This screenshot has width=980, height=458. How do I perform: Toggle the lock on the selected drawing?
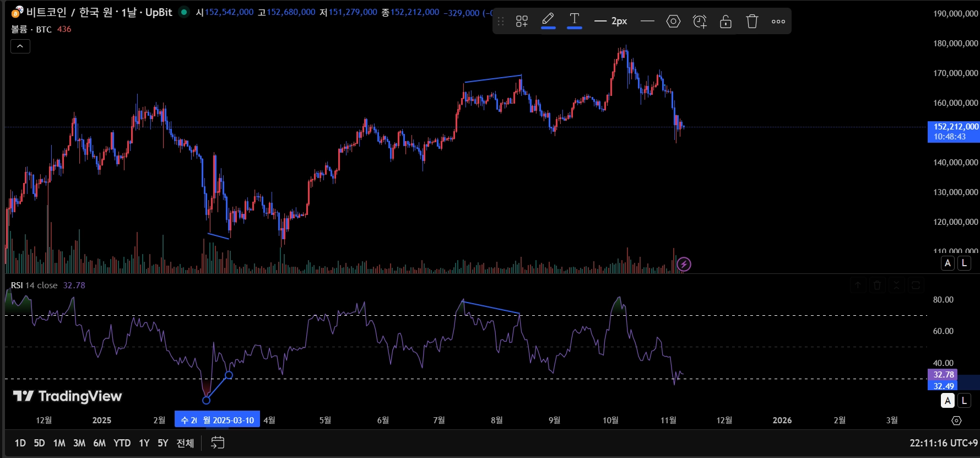[726, 21]
